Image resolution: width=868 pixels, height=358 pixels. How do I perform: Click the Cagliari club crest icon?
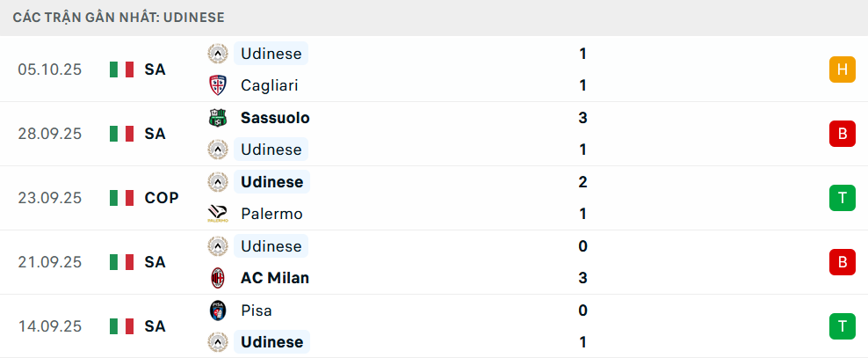coord(217,85)
